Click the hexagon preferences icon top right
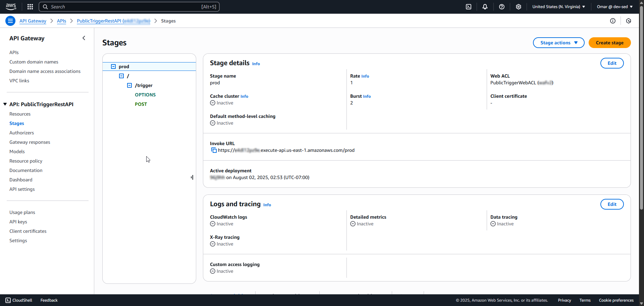644x306 pixels. (629, 21)
